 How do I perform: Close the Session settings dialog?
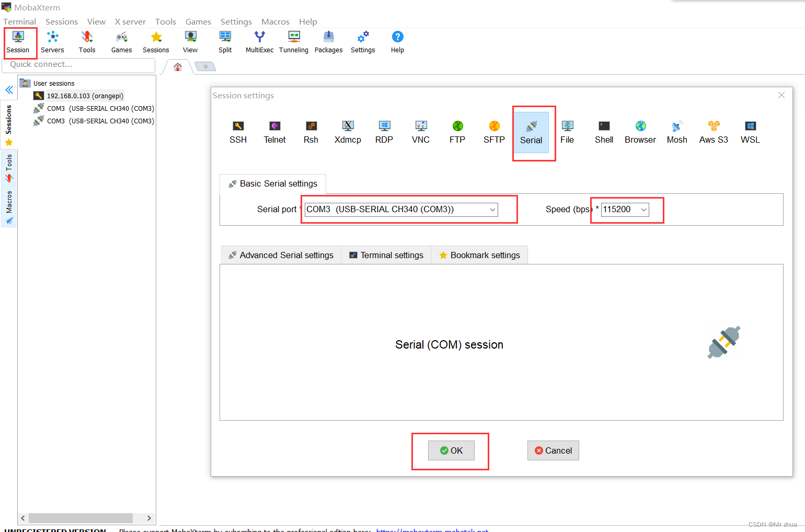click(781, 95)
